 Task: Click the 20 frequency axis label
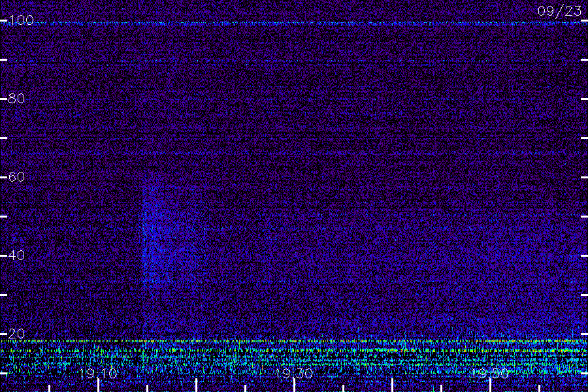coord(16,334)
